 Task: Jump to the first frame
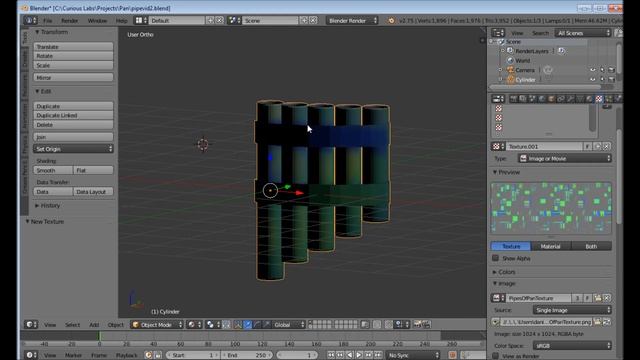(x=331, y=355)
